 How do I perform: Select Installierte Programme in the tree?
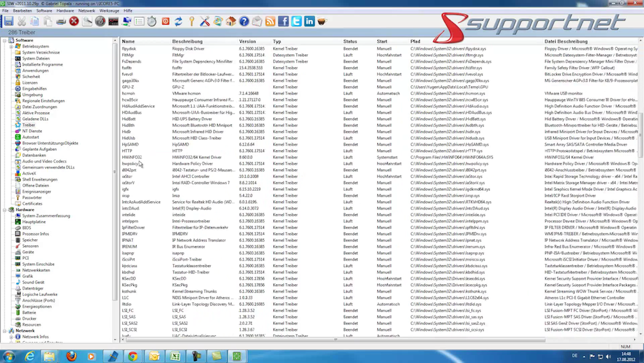click(x=43, y=64)
